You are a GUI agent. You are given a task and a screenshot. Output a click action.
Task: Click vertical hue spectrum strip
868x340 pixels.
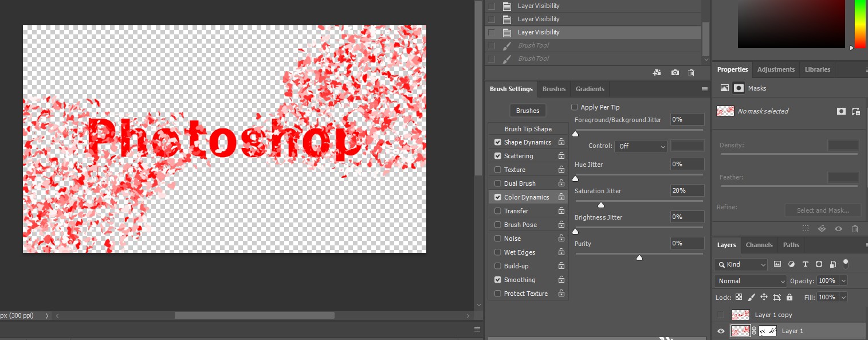(x=861, y=23)
